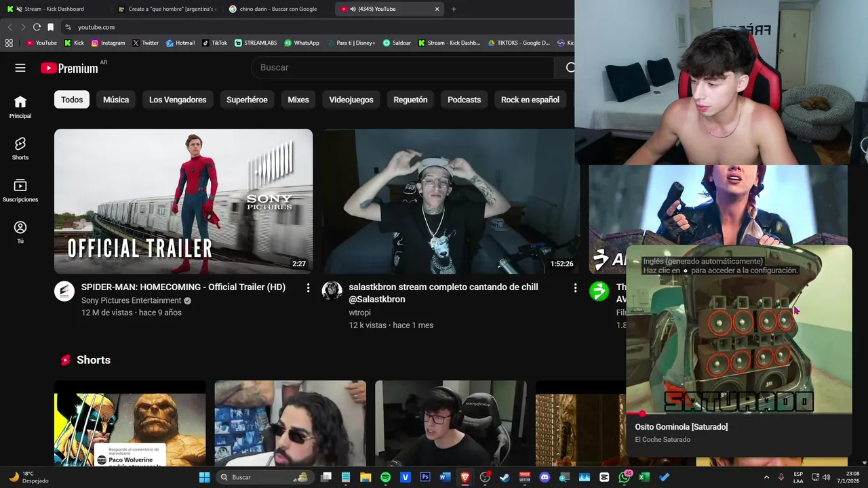Open Steam from the taskbar
This screenshot has width=868, height=488.
point(505,477)
